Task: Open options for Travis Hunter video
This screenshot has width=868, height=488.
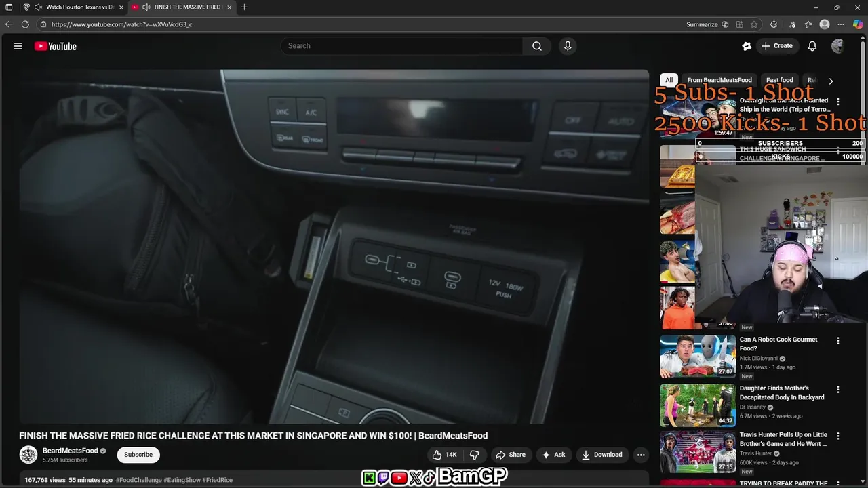Action: [838, 436]
